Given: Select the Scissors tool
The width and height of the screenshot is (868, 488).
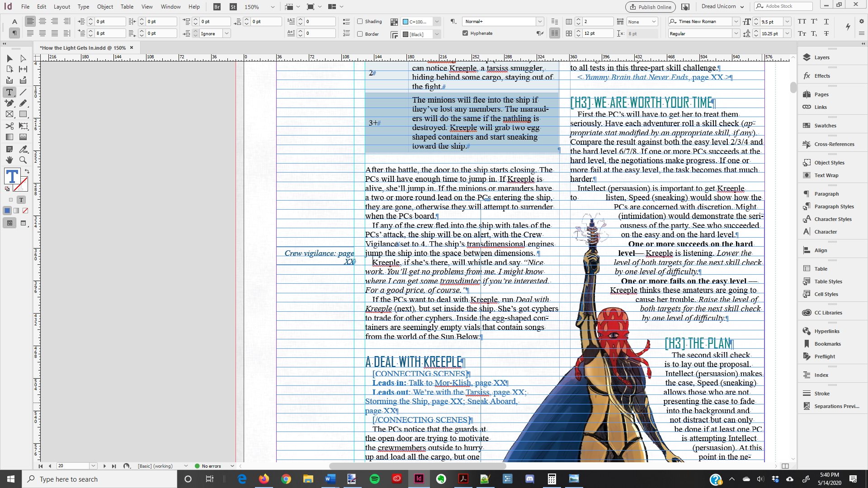Looking at the screenshot, I should [9, 126].
